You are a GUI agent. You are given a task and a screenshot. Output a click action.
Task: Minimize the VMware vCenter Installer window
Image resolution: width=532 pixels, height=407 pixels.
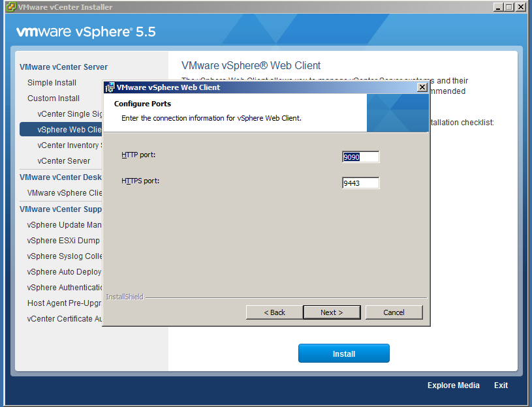point(499,7)
